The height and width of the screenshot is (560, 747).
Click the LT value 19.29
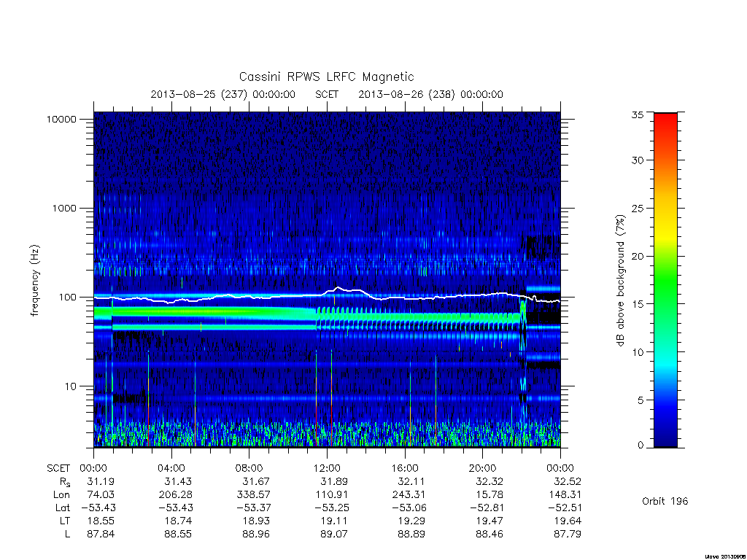(411, 521)
